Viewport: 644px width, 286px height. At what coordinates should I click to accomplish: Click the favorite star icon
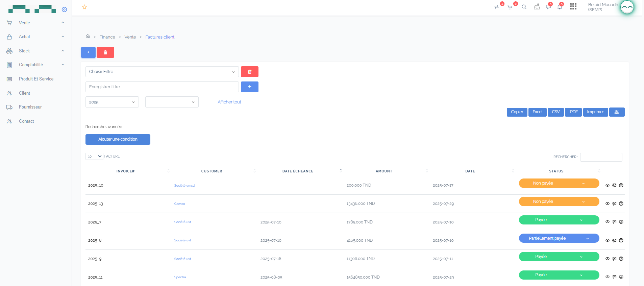tap(84, 7)
